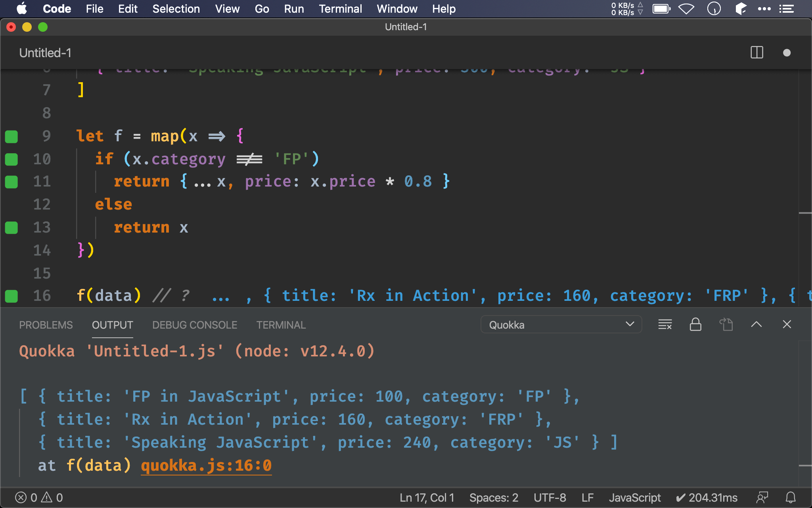Toggle output scroll lock padlock icon
This screenshot has height=508, width=812.
coord(695,325)
